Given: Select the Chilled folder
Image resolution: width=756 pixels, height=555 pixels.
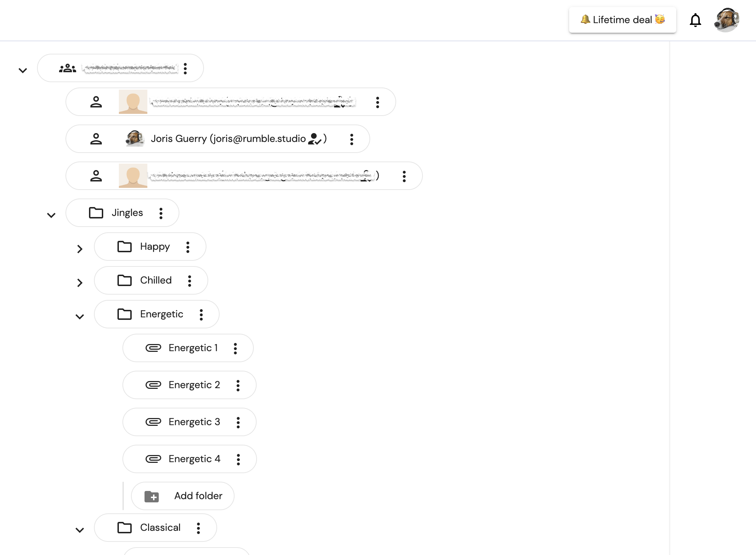Looking at the screenshot, I should [151, 280].
